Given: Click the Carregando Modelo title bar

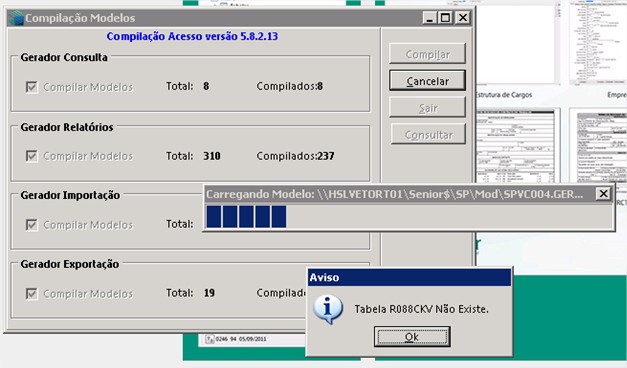Looking at the screenshot, I should (x=400, y=194).
